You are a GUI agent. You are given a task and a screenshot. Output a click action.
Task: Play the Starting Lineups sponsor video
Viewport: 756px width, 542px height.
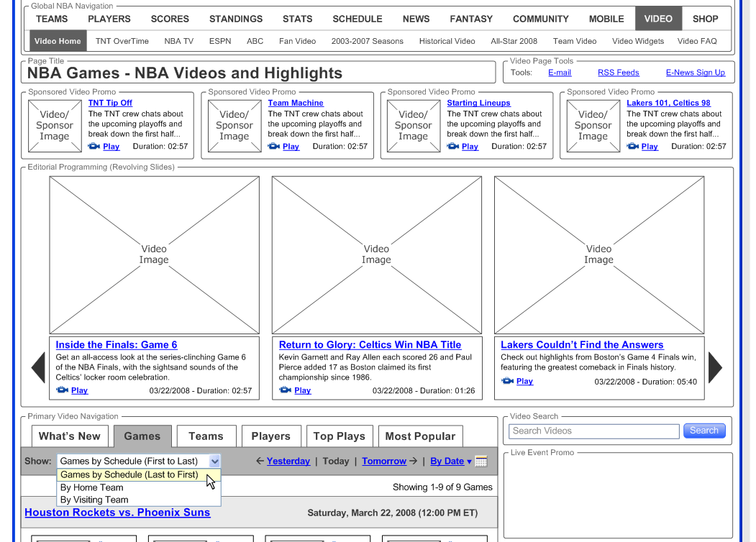pos(469,146)
